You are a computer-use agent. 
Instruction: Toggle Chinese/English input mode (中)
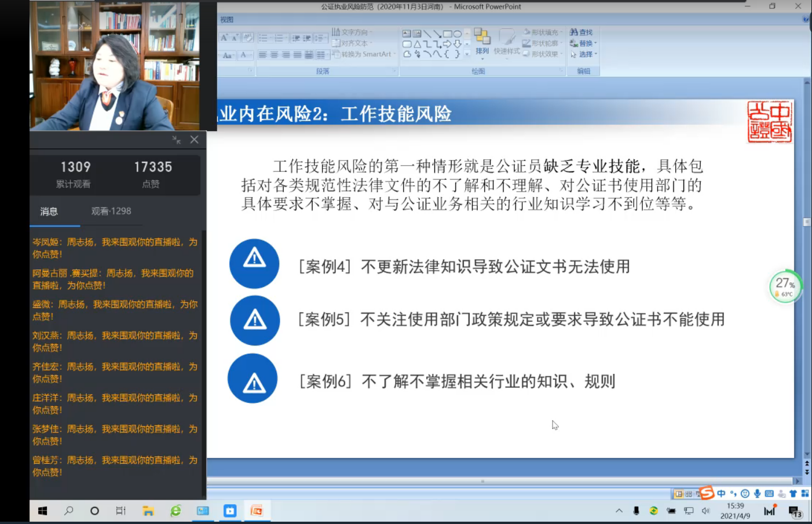point(721,494)
